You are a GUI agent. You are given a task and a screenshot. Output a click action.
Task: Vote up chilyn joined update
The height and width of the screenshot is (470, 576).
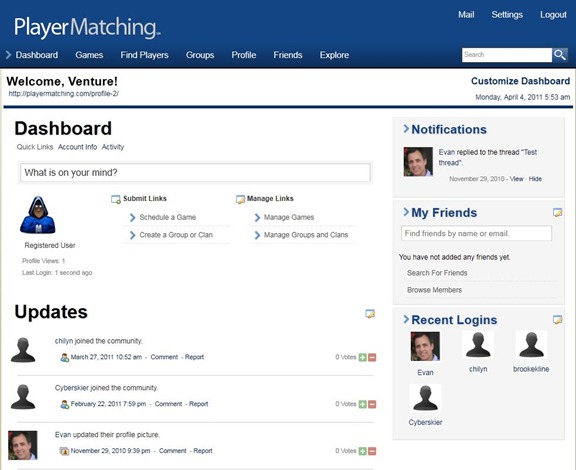[x=363, y=357]
